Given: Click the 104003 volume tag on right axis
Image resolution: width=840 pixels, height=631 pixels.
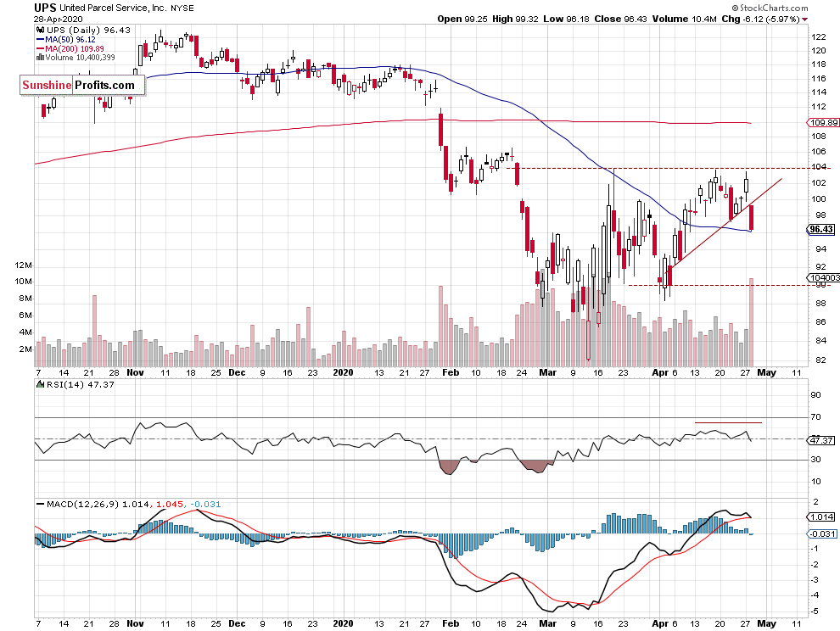Looking at the screenshot, I should coord(823,277).
